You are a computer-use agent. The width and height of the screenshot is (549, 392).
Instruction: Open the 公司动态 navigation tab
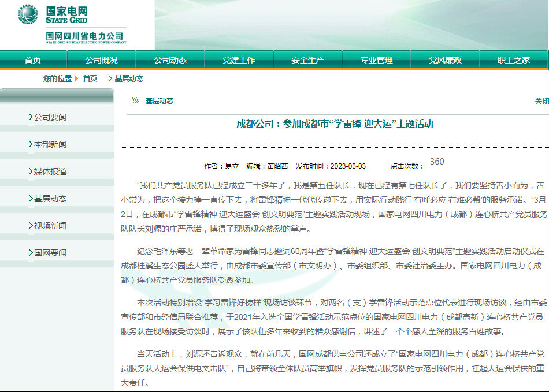tap(170, 60)
